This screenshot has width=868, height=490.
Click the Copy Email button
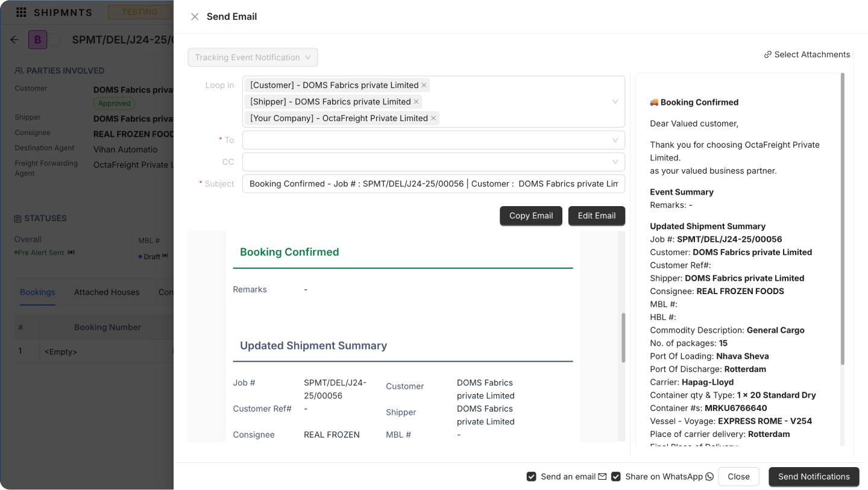[x=531, y=216]
